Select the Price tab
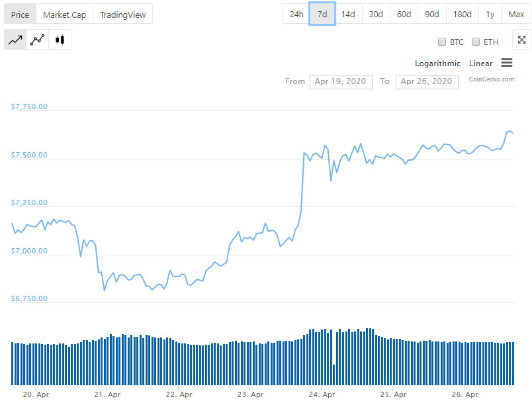Image resolution: width=532 pixels, height=401 pixels. click(x=20, y=14)
